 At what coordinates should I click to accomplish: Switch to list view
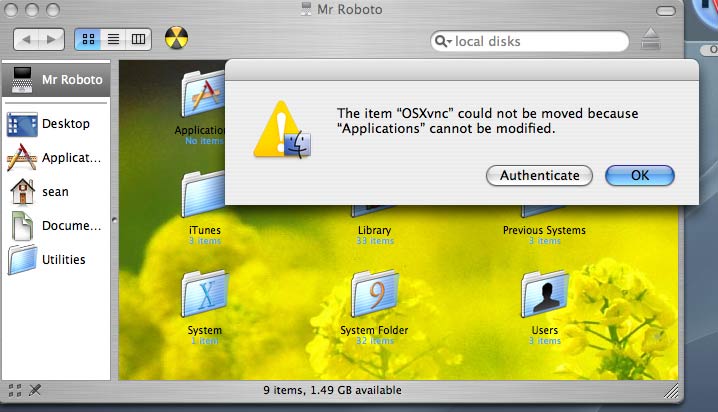pos(113,39)
